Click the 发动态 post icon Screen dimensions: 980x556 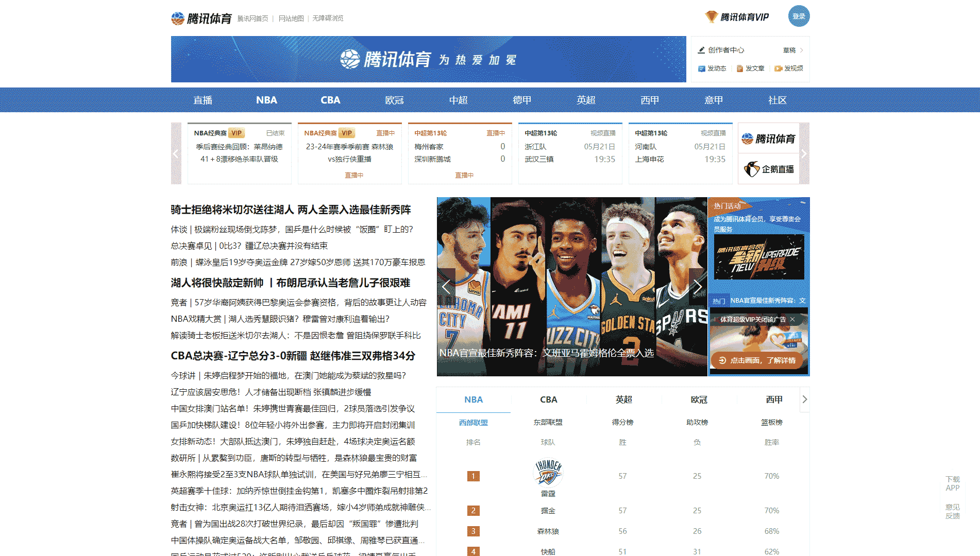click(x=701, y=68)
